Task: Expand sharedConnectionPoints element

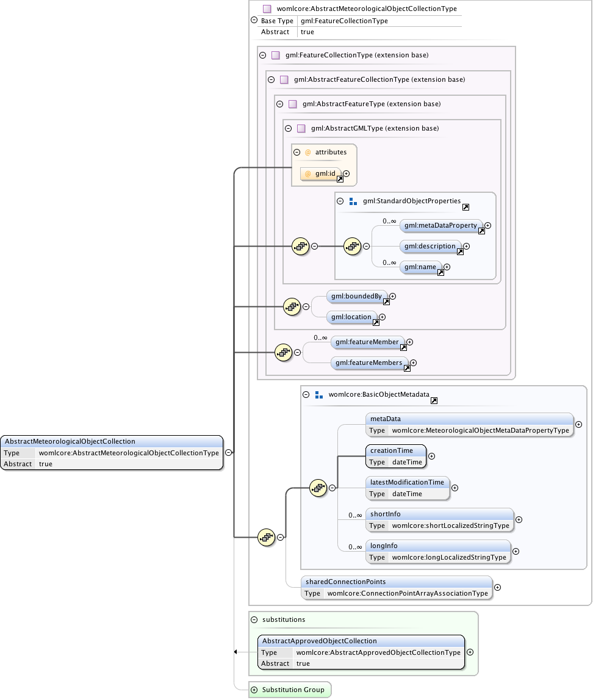Action: [x=497, y=588]
